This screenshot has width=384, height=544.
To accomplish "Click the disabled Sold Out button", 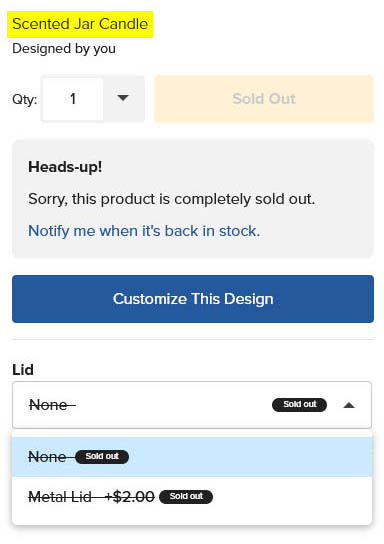I will point(264,99).
